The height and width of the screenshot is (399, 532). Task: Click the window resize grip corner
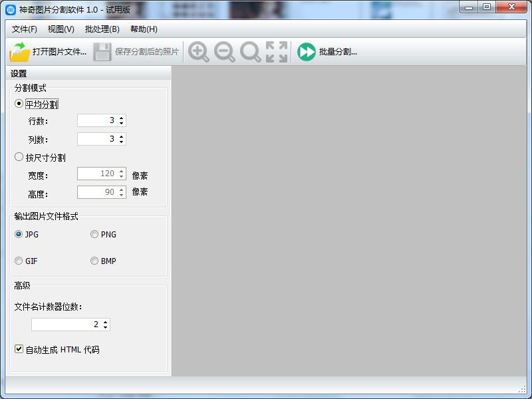tap(522, 389)
